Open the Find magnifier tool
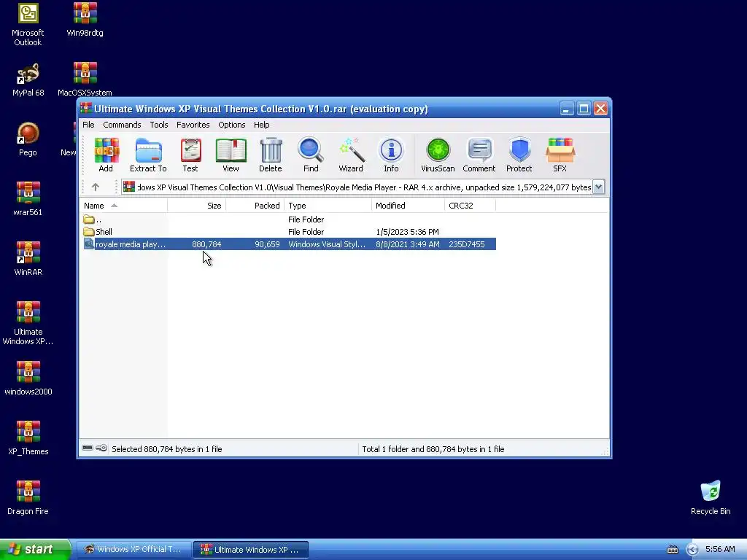 [311, 155]
